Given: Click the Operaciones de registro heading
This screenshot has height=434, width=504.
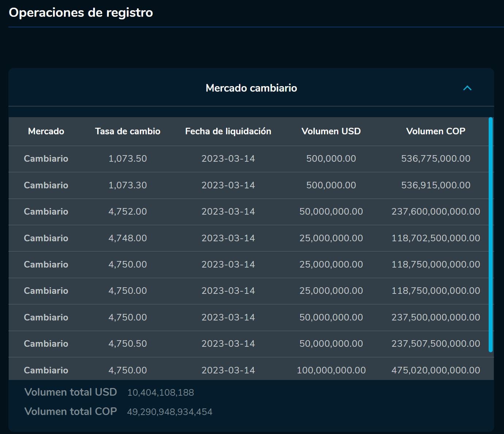Looking at the screenshot, I should point(81,13).
